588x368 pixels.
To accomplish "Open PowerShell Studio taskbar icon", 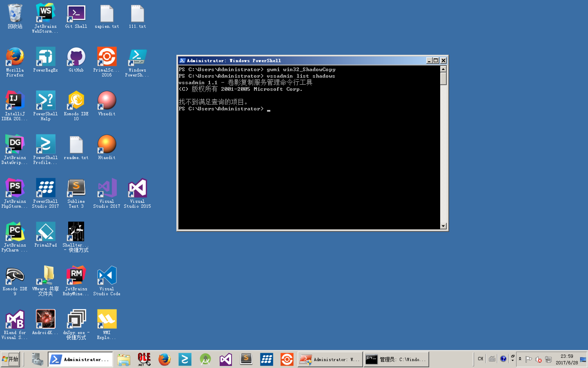I will 267,359.
